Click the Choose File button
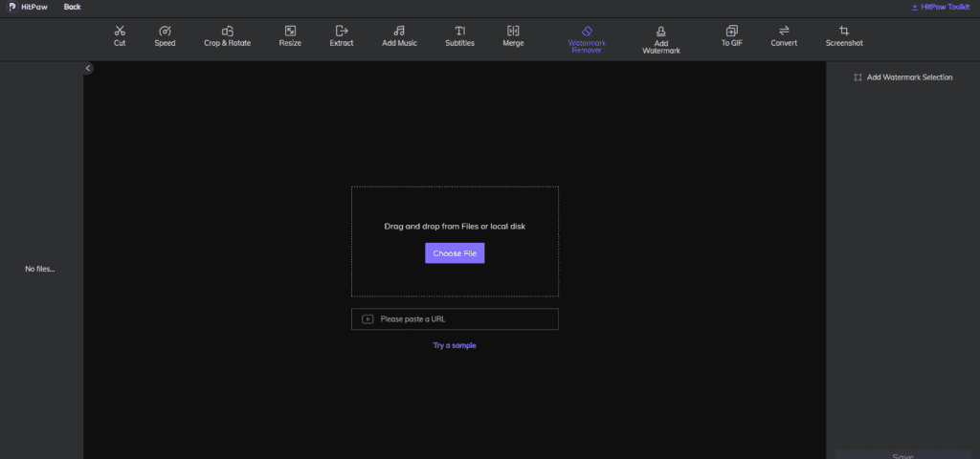The height and width of the screenshot is (459, 980). (455, 252)
